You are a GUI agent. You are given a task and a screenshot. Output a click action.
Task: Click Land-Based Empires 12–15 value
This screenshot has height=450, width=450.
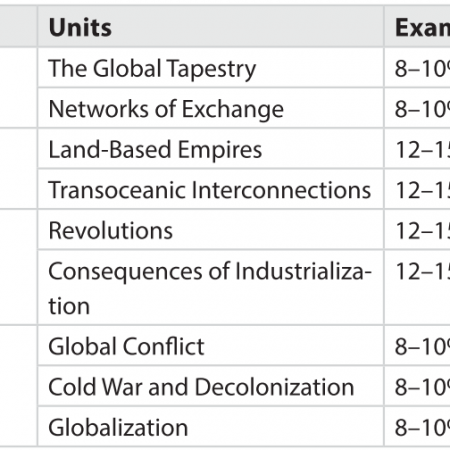click(417, 149)
